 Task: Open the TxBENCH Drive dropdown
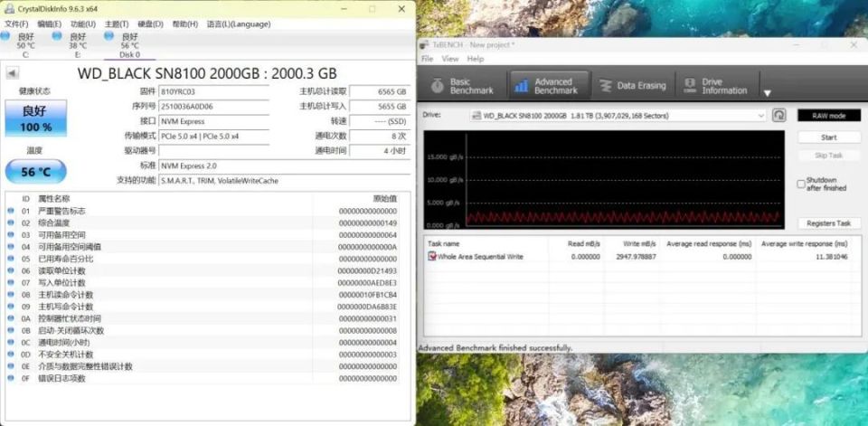[618, 115]
